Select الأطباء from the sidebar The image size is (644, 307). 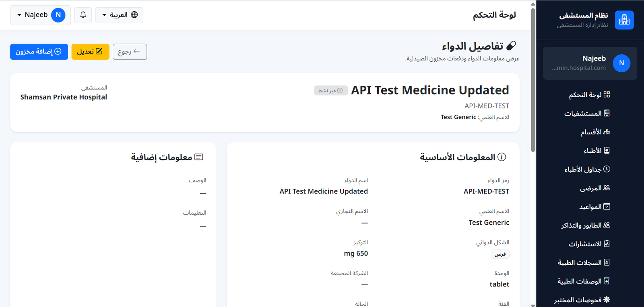pos(597,151)
